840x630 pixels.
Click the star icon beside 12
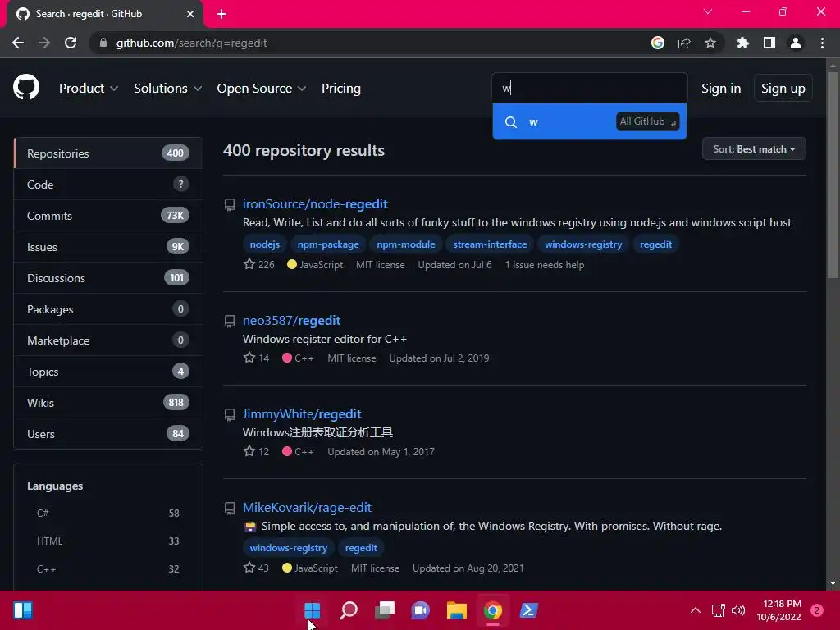pos(249,451)
